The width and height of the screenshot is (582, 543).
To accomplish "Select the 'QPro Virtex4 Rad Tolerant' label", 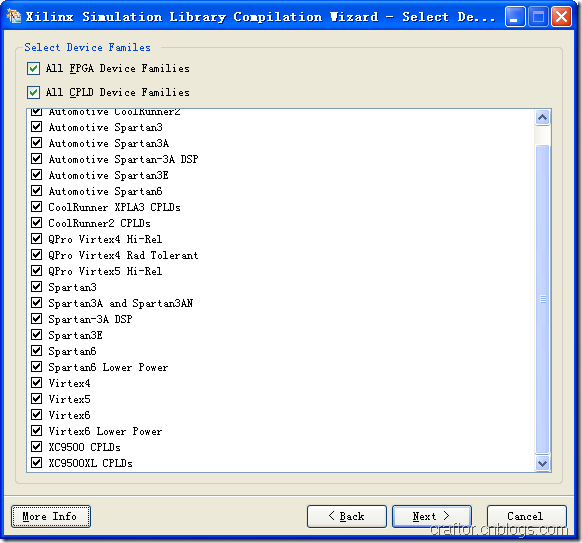I will pyautogui.click(x=123, y=255).
